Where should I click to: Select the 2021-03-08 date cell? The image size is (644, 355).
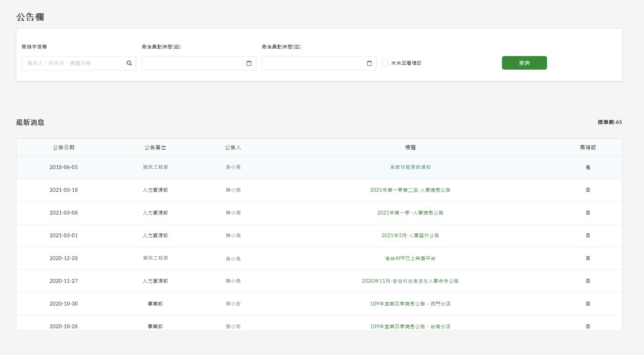click(x=64, y=213)
